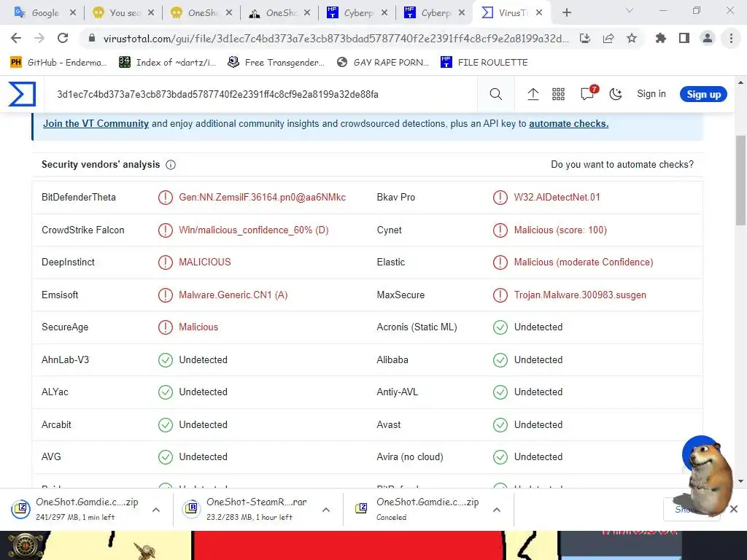Click Malware.Generic.CN1 (A) text
Viewport: 747px width, 560px height.
233,295
